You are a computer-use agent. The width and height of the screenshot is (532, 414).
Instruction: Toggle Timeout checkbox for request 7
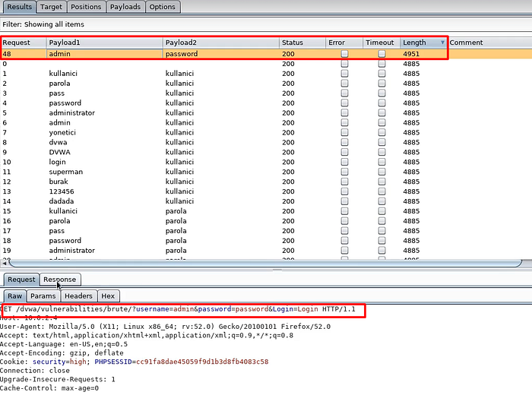pyautogui.click(x=382, y=133)
